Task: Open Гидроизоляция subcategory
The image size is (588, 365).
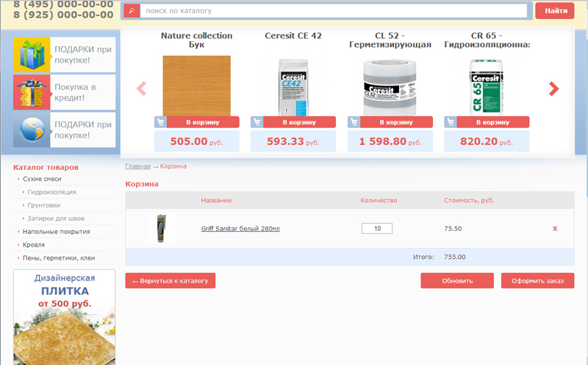Action: [x=51, y=192]
